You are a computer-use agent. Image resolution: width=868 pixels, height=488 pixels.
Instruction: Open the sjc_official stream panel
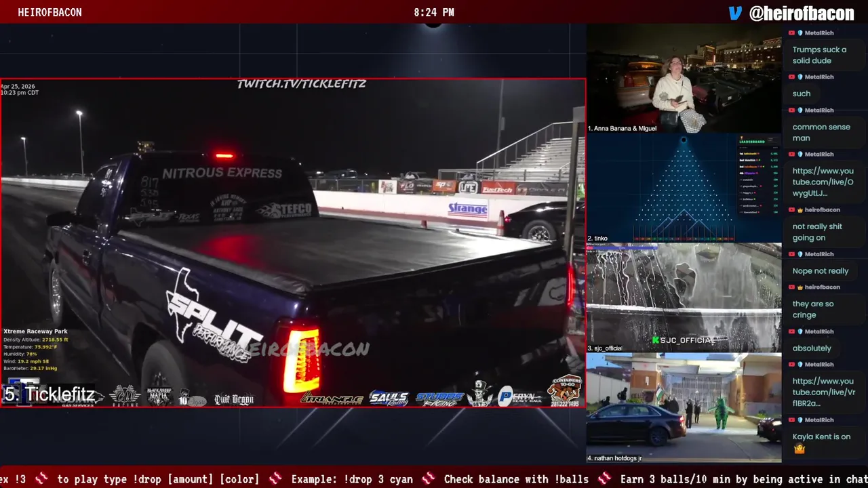pos(684,298)
